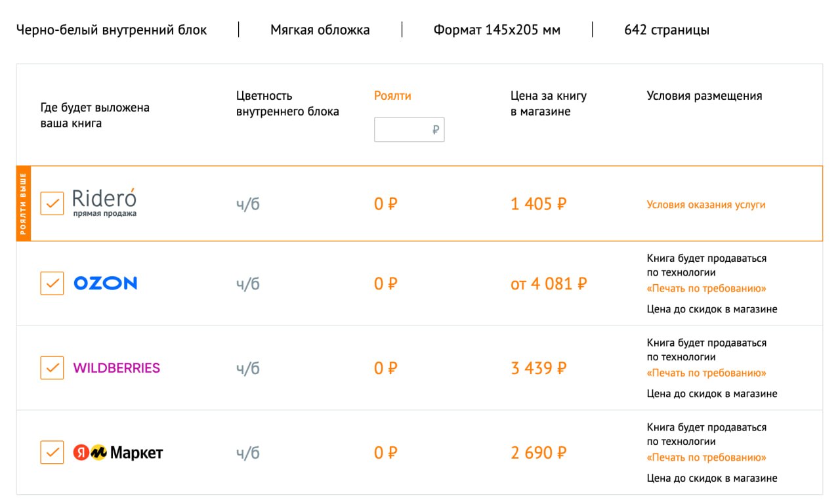
Task: Click the orange «Роялти» column header
Action: pos(392,96)
